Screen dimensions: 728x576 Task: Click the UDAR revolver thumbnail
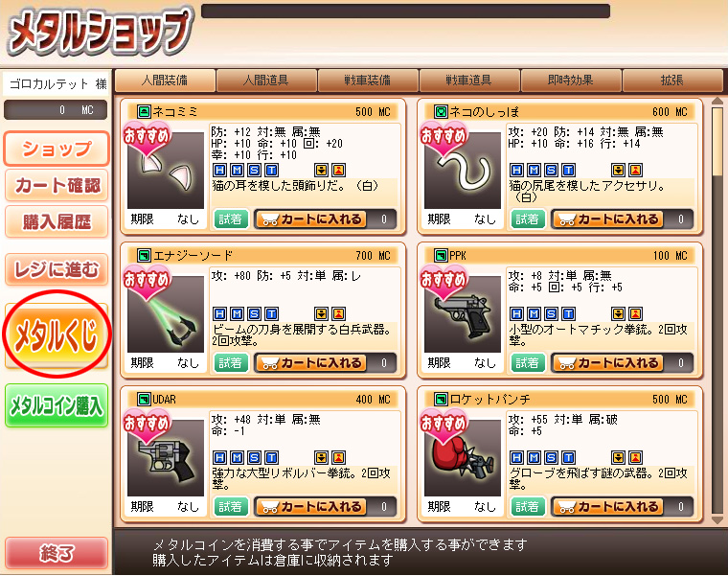tap(166, 458)
